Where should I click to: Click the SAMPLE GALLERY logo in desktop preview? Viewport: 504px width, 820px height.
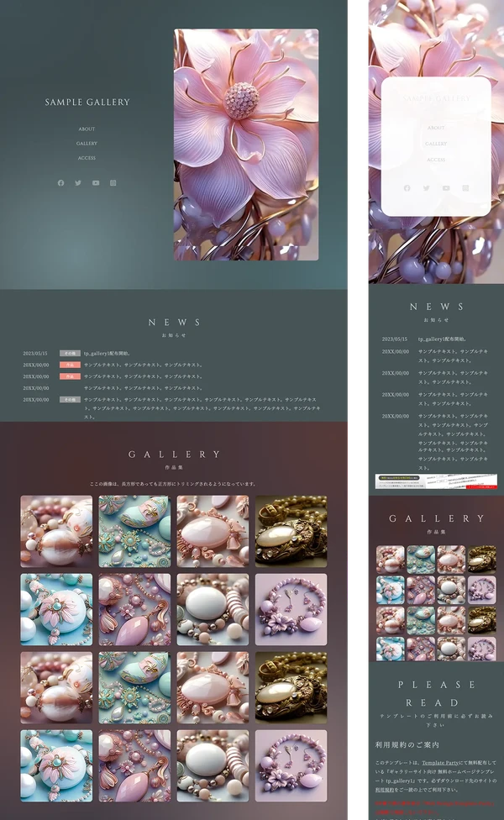coord(87,102)
